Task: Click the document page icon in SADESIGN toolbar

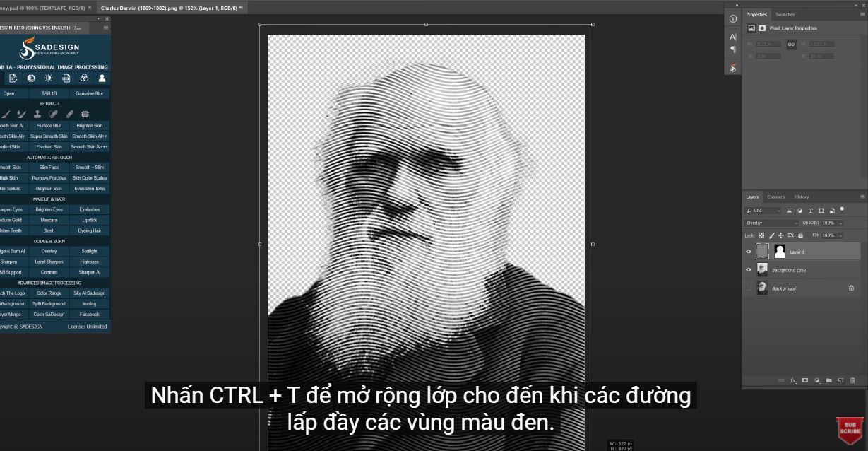Action: (13, 78)
